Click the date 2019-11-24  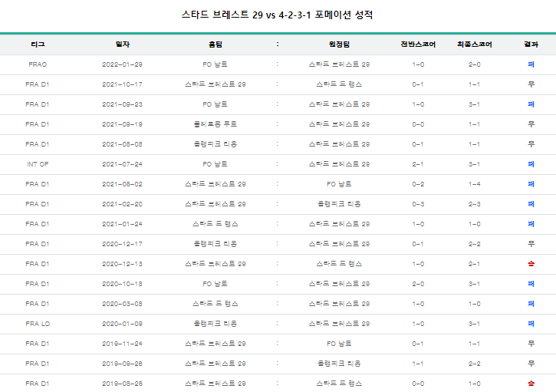click(x=123, y=344)
